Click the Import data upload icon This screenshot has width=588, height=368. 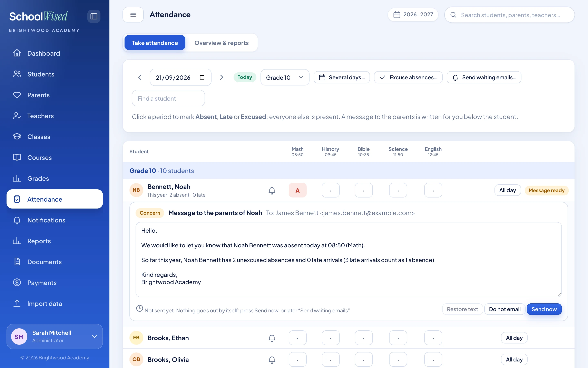17,304
